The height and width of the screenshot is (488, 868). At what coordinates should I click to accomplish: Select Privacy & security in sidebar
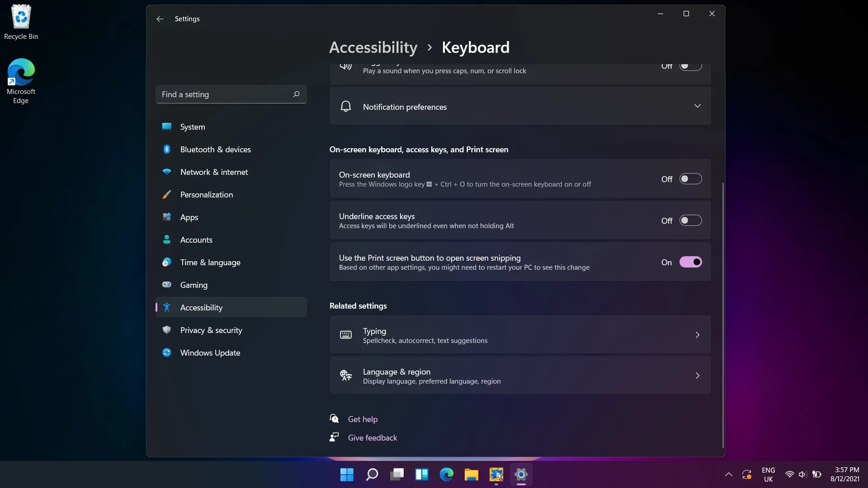tap(211, 330)
